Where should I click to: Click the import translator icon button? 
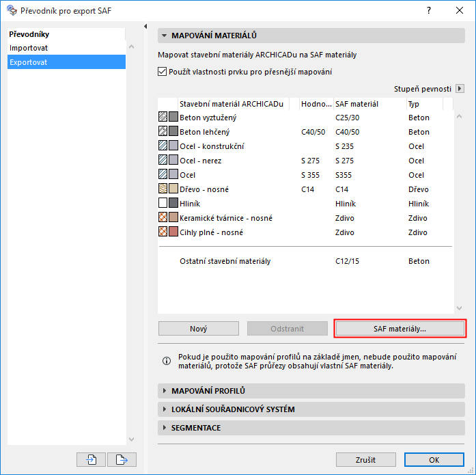91,459
